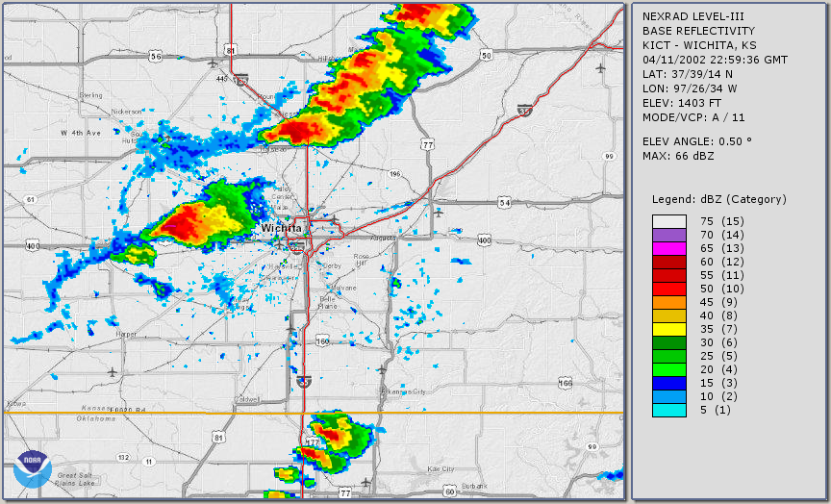Click the NEXRAD LEVEL-III title text
831x504 pixels.
pyautogui.click(x=693, y=17)
